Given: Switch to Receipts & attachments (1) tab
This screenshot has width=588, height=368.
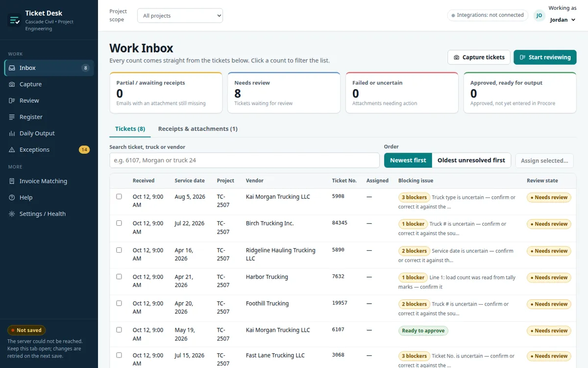Looking at the screenshot, I should pos(198,129).
